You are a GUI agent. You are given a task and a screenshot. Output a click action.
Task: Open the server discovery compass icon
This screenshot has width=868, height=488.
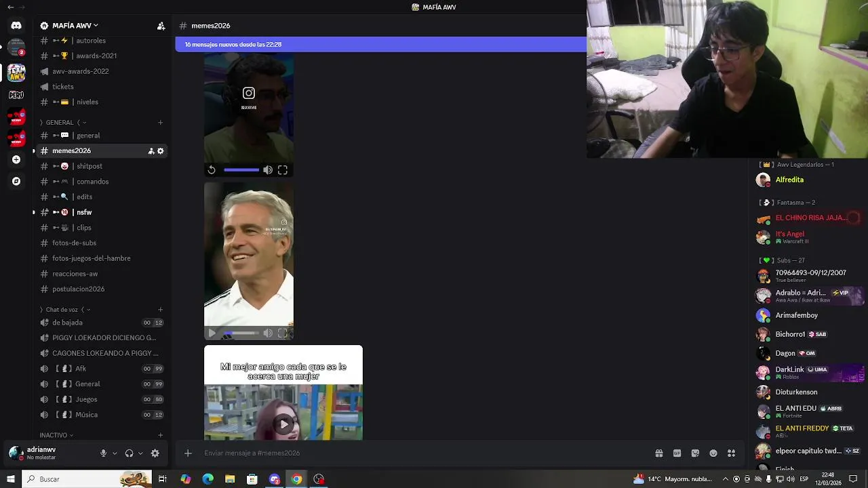pyautogui.click(x=16, y=181)
